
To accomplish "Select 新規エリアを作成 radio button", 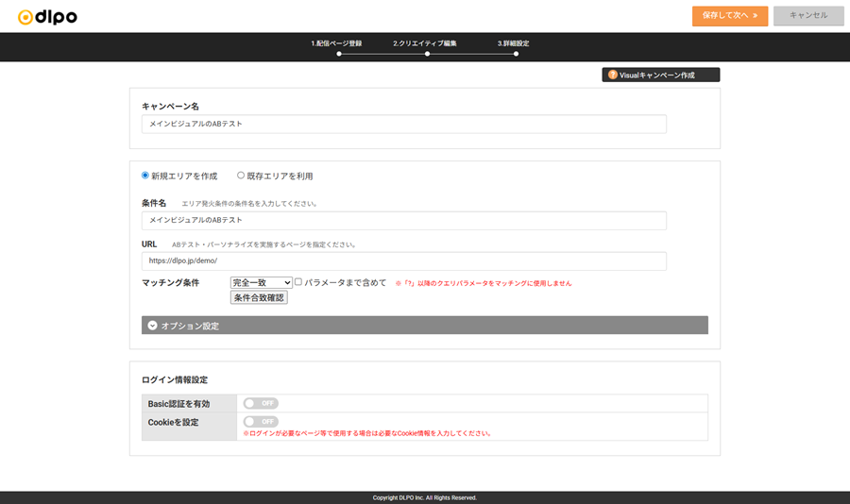I will [x=145, y=175].
